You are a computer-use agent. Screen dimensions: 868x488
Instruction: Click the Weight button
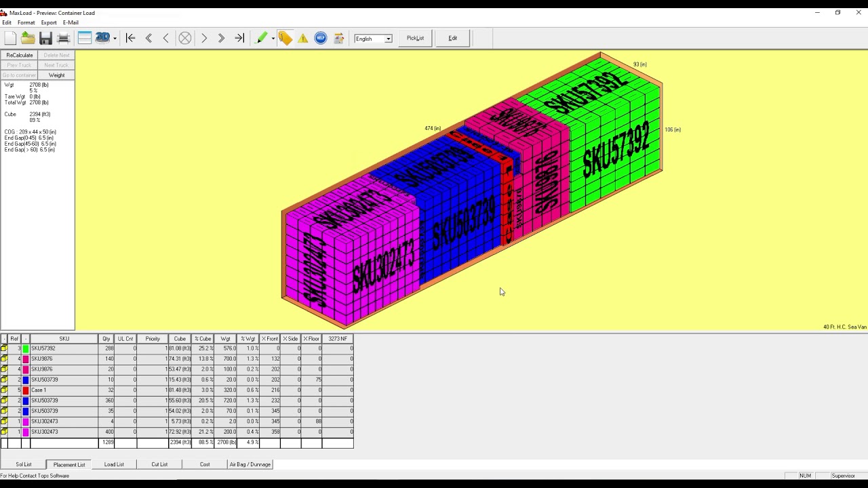coord(56,75)
